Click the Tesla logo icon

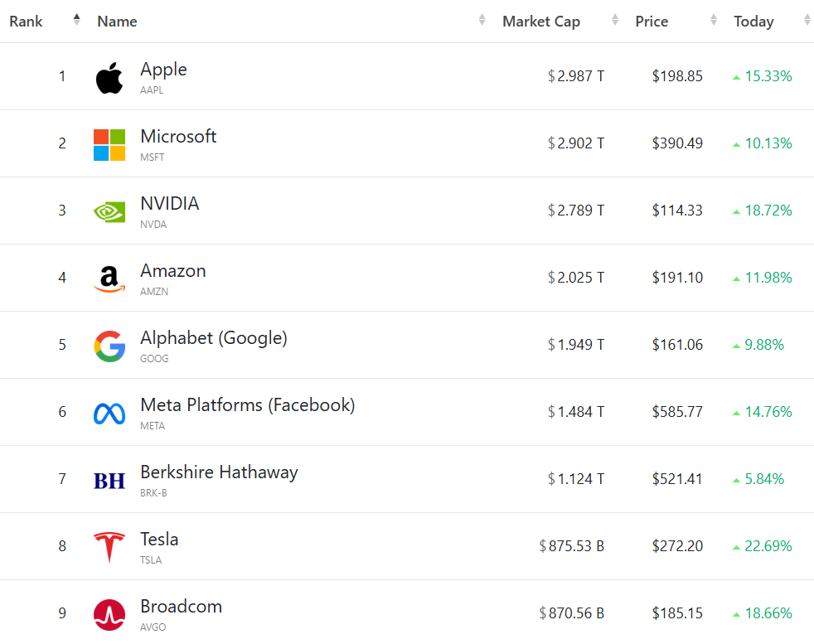[x=109, y=547]
